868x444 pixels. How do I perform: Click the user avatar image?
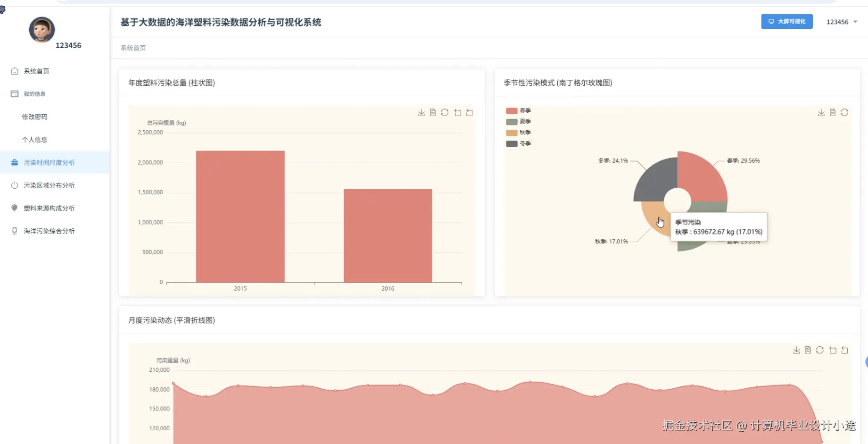(x=41, y=30)
